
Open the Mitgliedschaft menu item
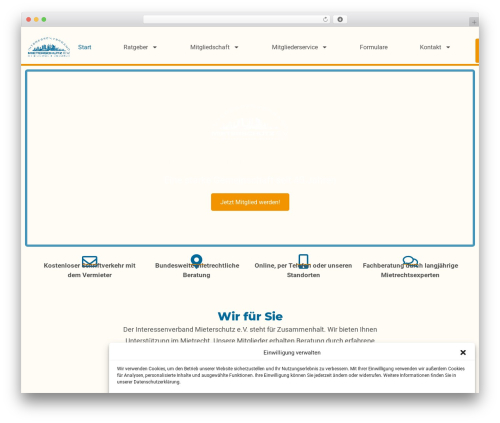click(x=210, y=47)
